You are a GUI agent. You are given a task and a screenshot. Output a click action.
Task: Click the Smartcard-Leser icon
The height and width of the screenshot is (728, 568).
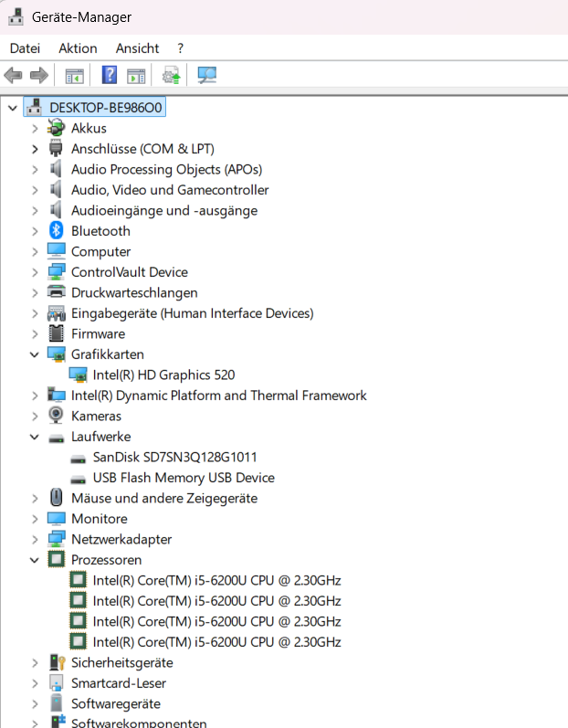(x=56, y=683)
